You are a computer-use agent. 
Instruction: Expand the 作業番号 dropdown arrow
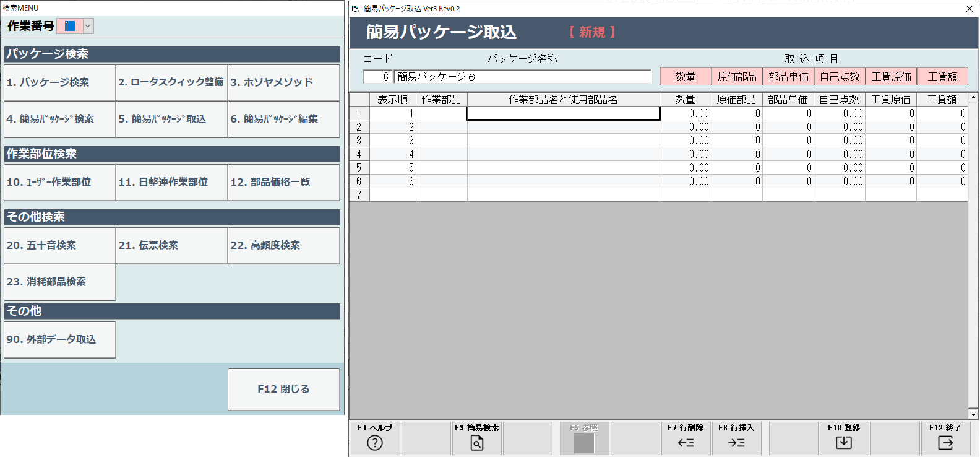(88, 26)
